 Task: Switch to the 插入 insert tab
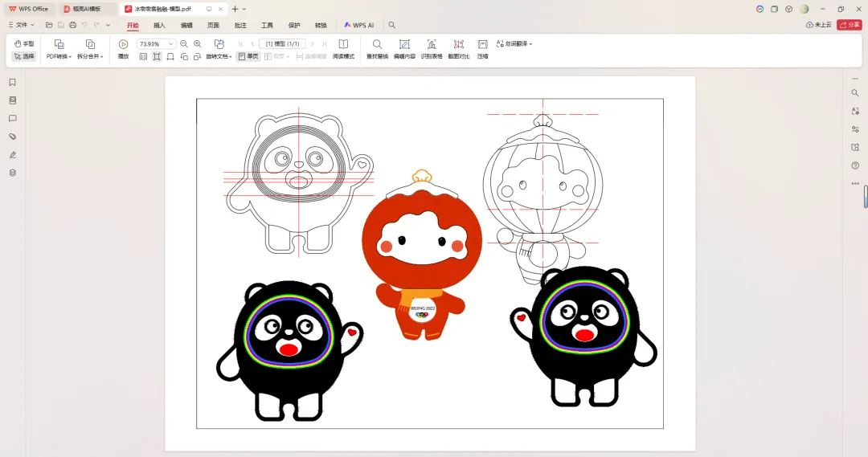point(159,26)
